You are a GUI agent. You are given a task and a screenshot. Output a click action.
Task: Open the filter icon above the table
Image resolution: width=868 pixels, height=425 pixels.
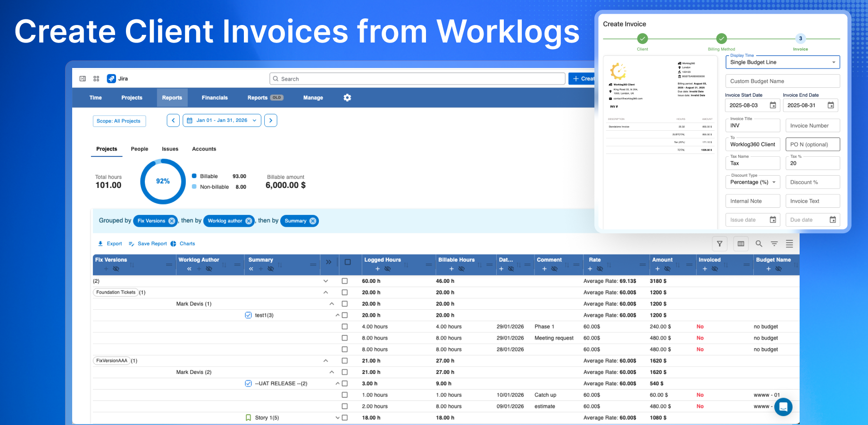coord(719,244)
